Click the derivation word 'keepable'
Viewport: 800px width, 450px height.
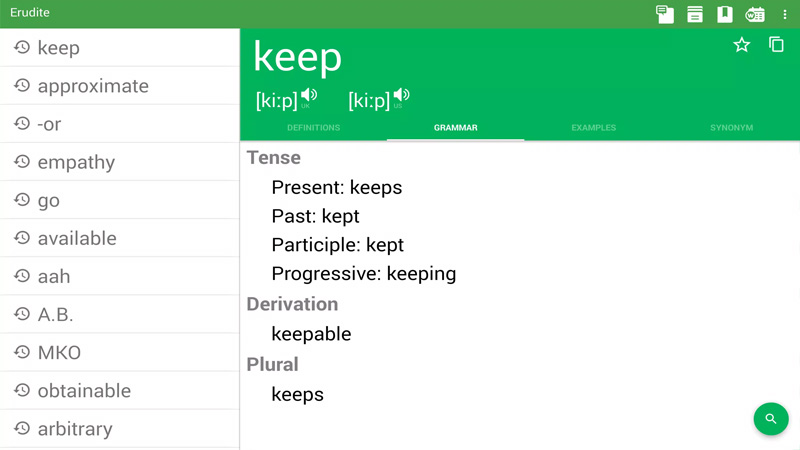pyautogui.click(x=311, y=334)
